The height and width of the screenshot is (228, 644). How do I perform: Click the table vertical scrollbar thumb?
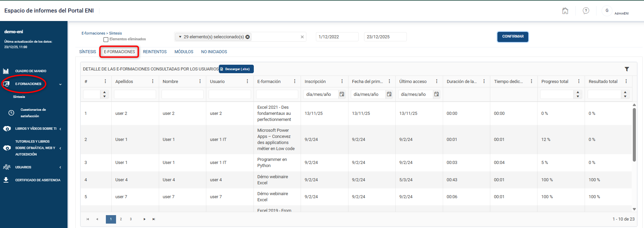pos(634,134)
